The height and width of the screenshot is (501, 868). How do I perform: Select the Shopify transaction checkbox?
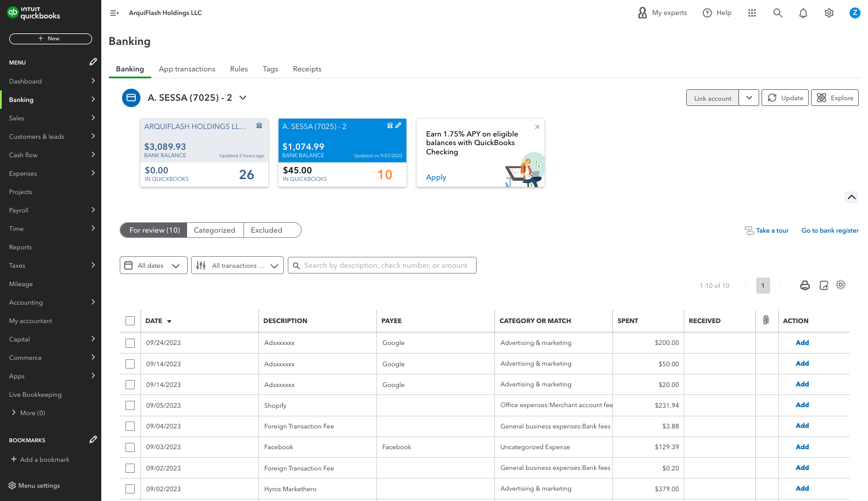pos(130,405)
